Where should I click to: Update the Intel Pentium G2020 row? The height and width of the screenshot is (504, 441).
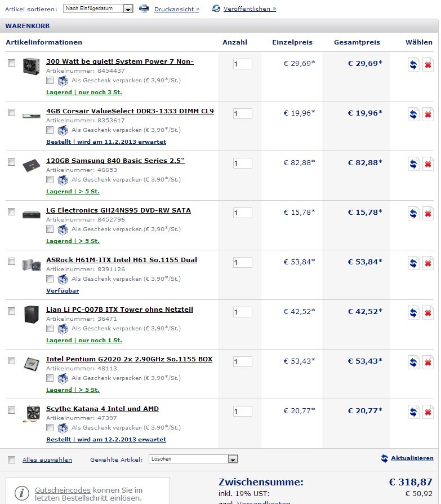click(414, 362)
